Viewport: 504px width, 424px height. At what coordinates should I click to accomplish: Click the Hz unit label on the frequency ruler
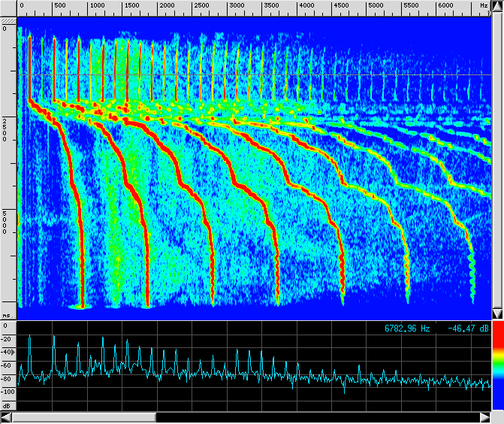484,6
